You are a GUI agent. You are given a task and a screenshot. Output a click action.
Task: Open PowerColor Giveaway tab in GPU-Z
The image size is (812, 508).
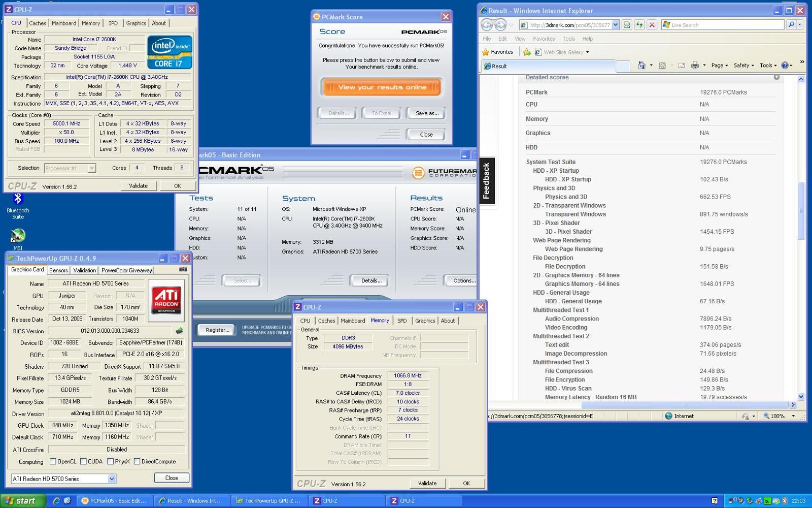click(x=126, y=270)
